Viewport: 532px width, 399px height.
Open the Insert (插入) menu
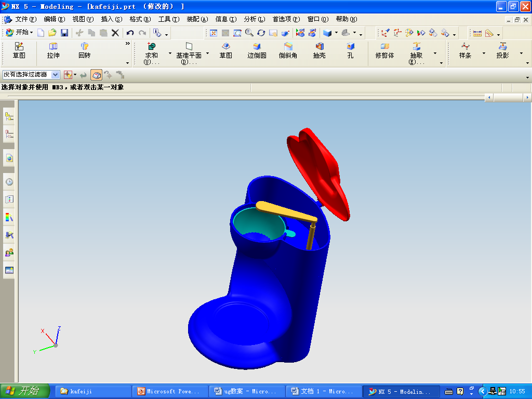pos(111,19)
